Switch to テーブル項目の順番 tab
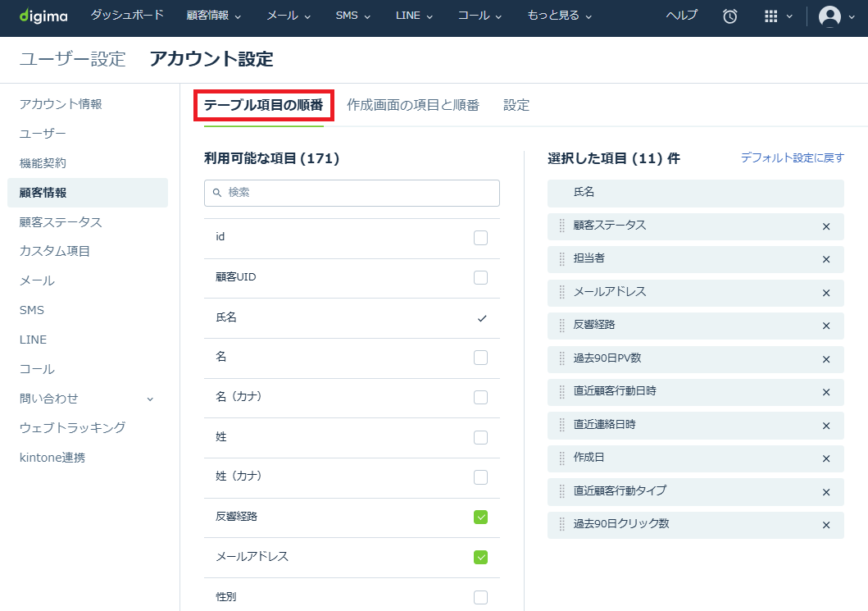The height and width of the screenshot is (611, 868). pyautogui.click(x=263, y=105)
